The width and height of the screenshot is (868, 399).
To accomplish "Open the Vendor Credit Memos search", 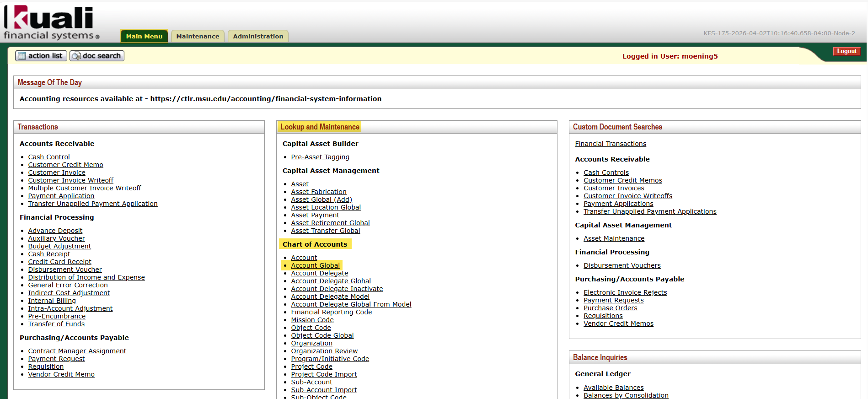I will tap(619, 324).
